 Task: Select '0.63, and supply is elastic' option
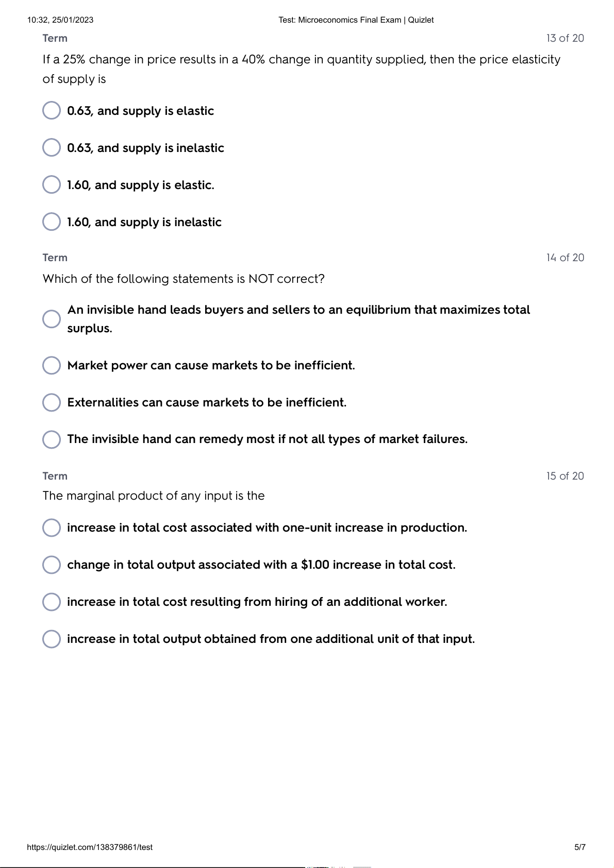[x=52, y=110]
